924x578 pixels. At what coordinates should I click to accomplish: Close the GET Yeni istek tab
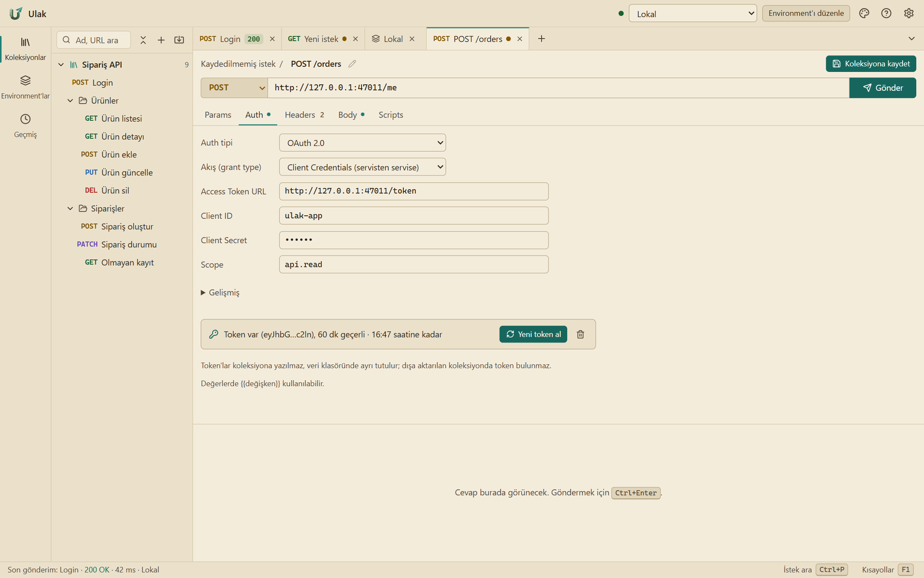click(x=355, y=39)
